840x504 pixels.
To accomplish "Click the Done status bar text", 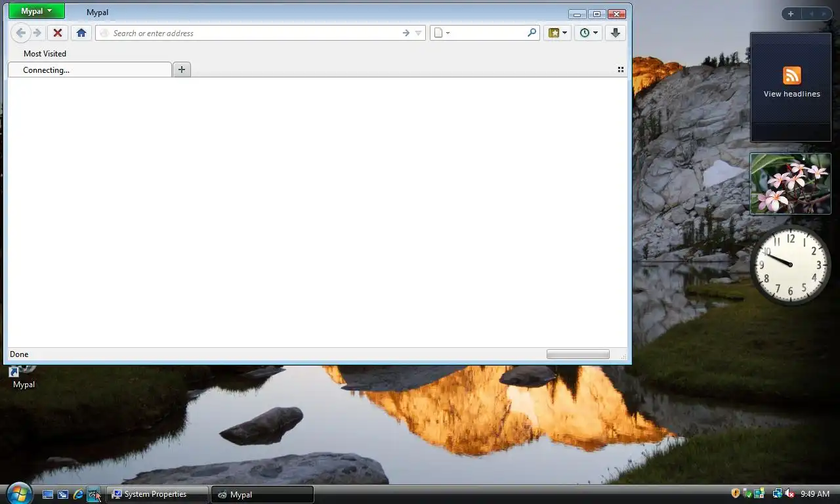I will coord(19,354).
